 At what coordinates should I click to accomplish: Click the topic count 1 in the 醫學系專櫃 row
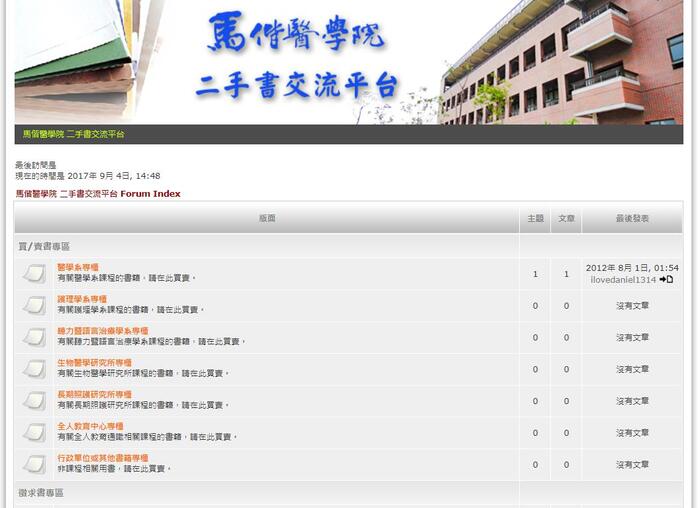535,274
